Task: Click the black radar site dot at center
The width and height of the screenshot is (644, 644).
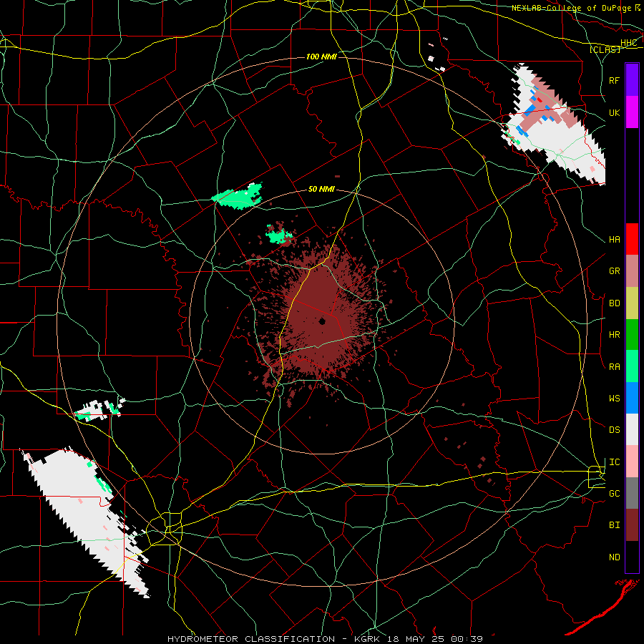Action: coord(323,321)
